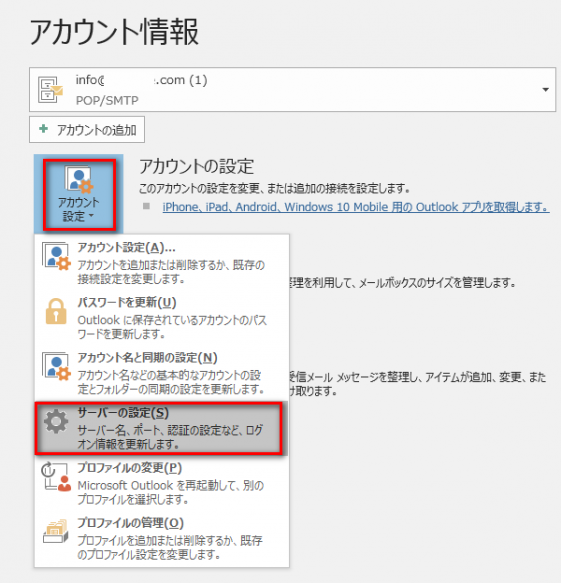Click the person-gear icon next to アカウント設定(A)
Image resolution: width=561 pixels, height=583 pixels.
pos(56,257)
